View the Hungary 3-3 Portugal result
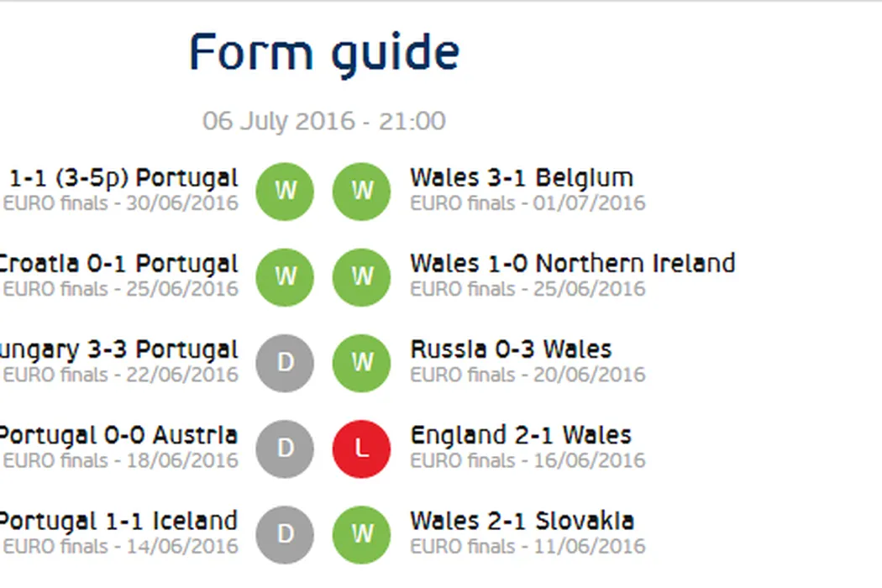 [118, 349]
